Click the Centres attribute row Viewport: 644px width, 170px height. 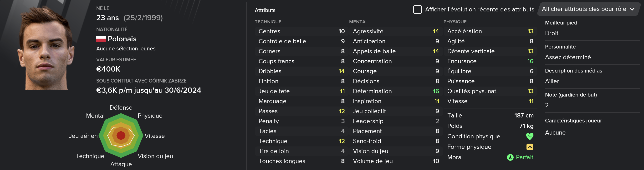(301, 31)
